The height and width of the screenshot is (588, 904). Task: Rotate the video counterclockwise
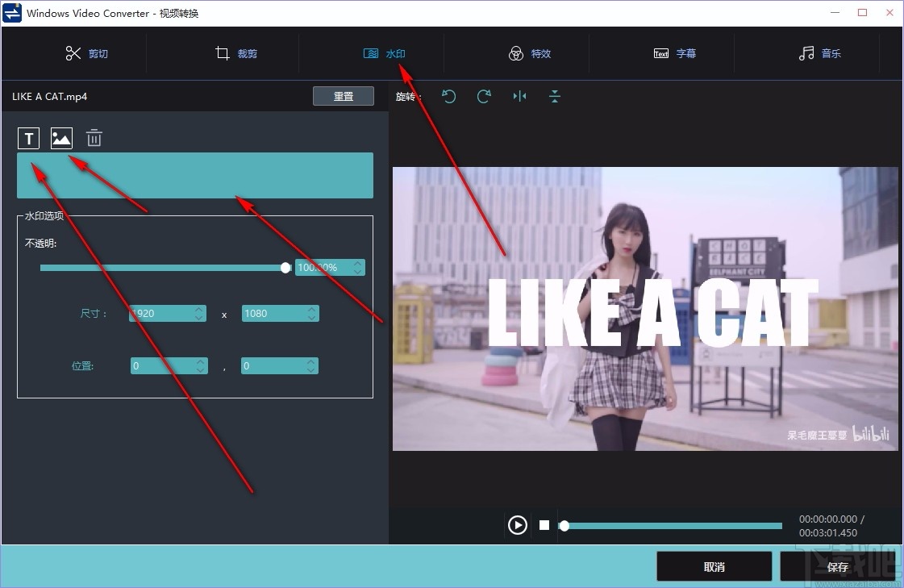(x=449, y=96)
